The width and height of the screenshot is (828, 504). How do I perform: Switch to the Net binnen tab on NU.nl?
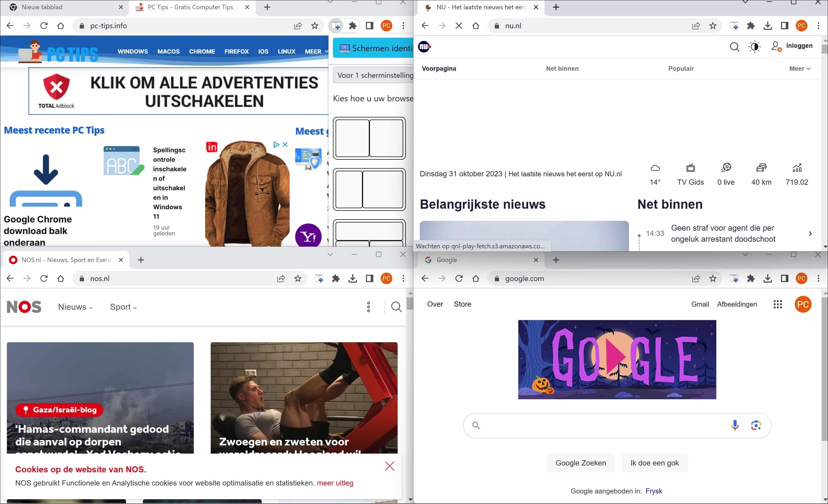[562, 68]
